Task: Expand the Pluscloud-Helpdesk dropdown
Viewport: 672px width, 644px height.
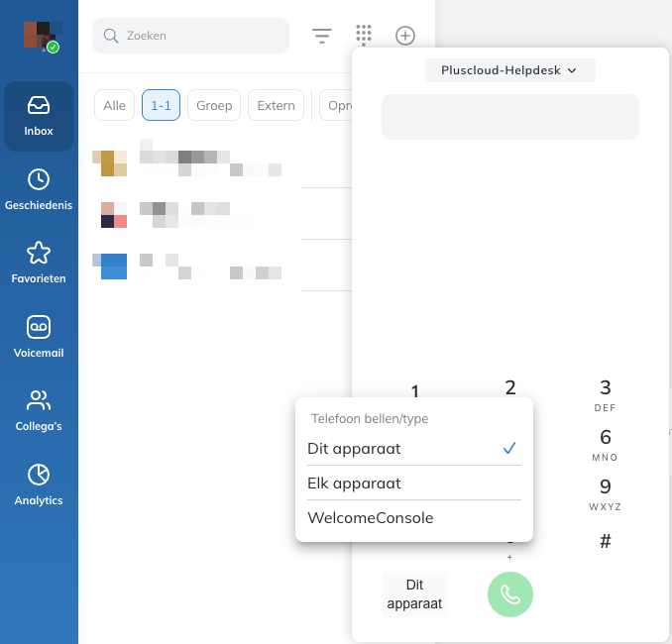Action: [x=509, y=70]
